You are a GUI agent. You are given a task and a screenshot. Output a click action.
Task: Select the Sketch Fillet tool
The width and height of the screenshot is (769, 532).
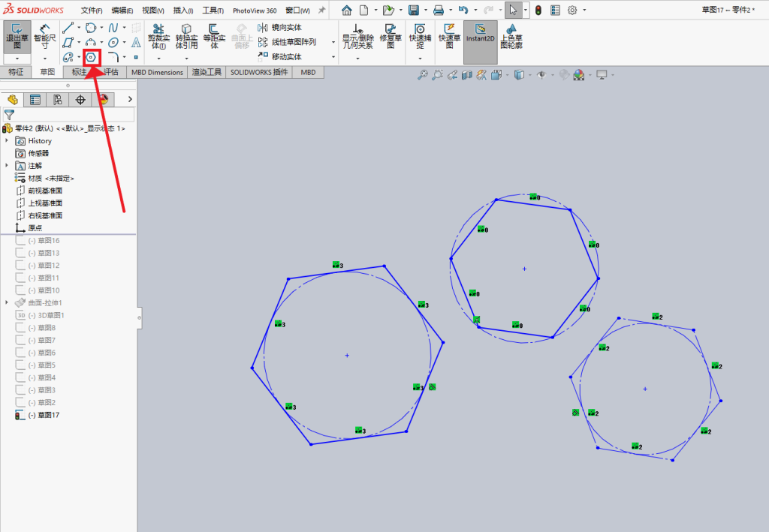tap(113, 57)
